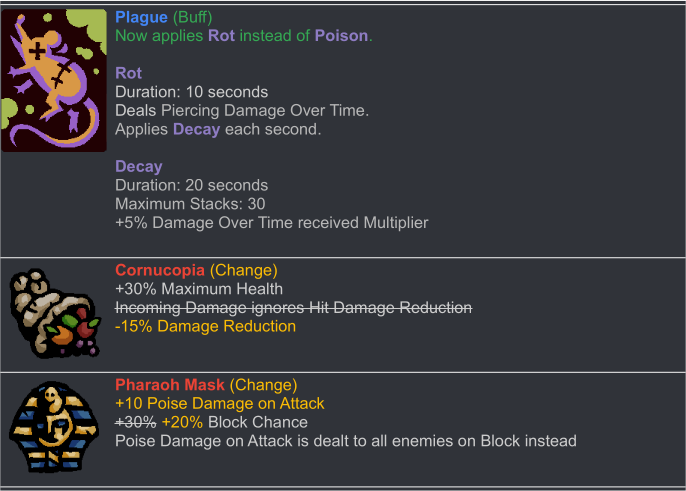686x491 pixels.
Task: Click the (Change) label beside Cornucopia
Action: (244, 270)
